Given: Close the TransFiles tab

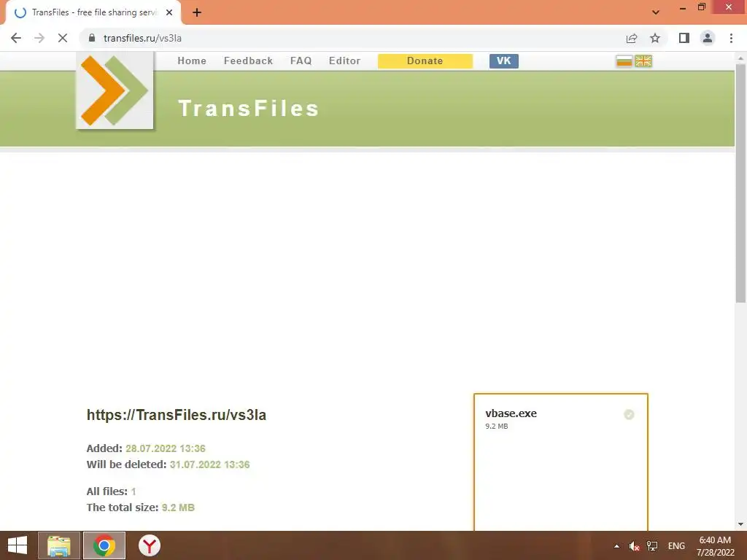Looking at the screenshot, I should tap(169, 12).
